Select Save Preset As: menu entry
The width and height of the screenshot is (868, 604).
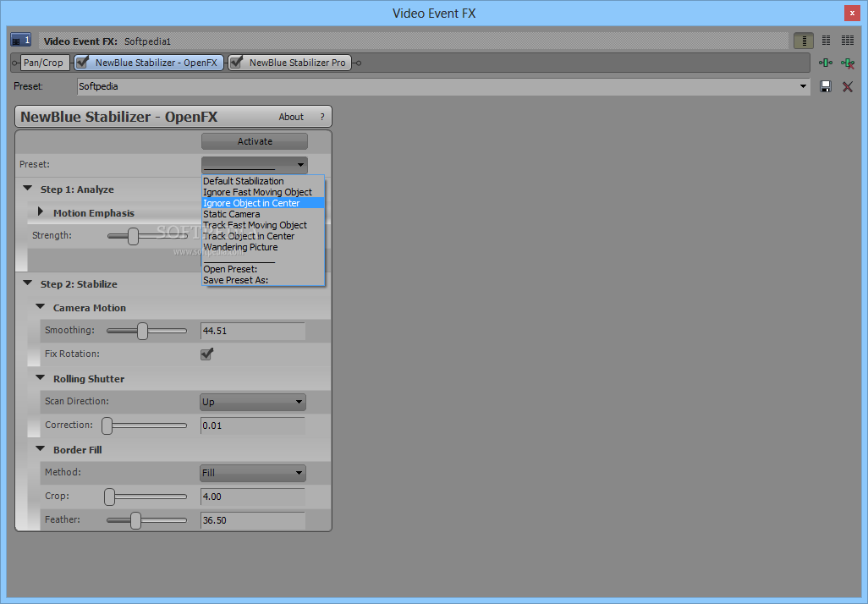263,280
